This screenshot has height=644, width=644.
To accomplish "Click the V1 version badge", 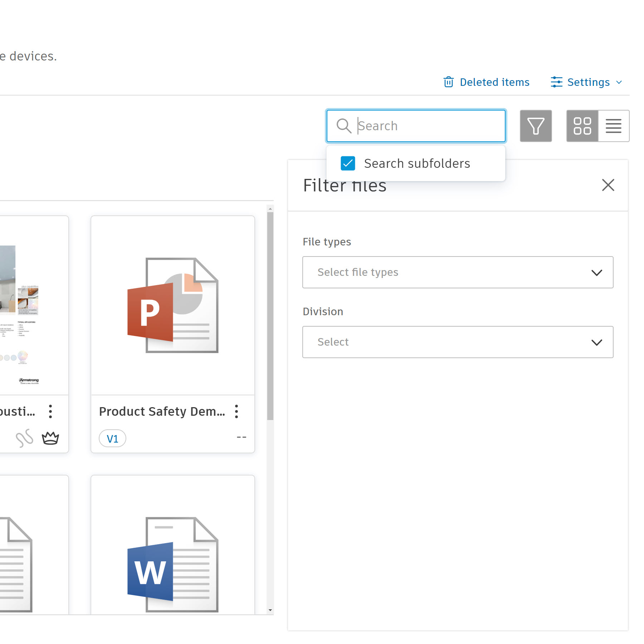I will (x=112, y=439).
